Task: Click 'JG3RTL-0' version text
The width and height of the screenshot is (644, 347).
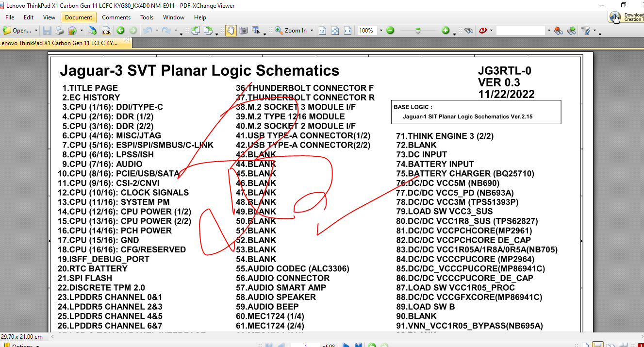Action: tap(505, 71)
